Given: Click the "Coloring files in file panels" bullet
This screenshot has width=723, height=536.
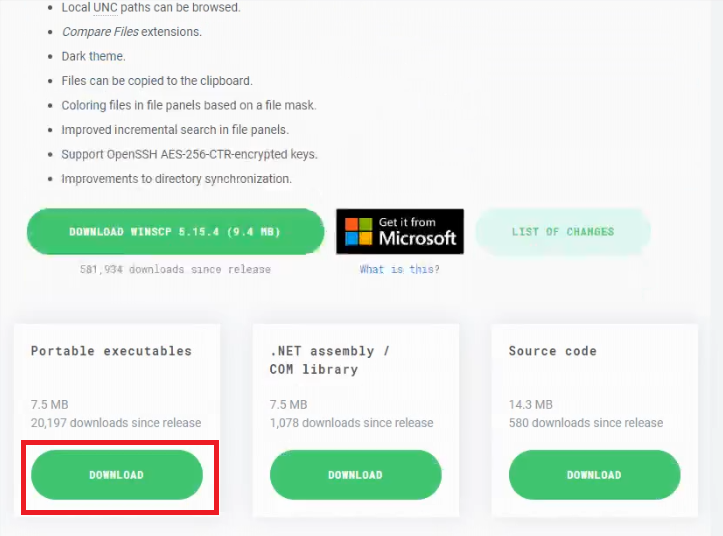Looking at the screenshot, I should 188,105.
